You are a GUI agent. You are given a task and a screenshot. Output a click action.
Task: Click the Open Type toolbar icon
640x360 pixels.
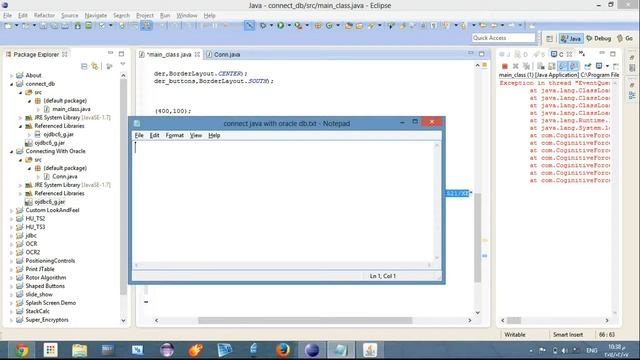[349, 26]
